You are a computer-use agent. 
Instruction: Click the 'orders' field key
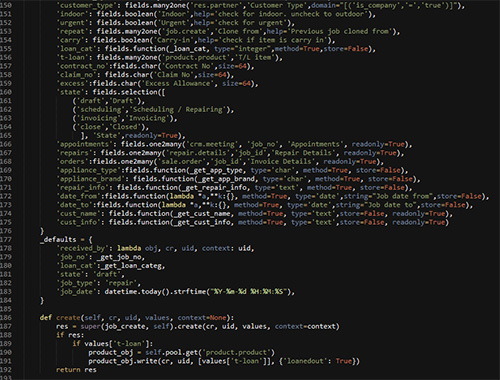(x=72, y=162)
